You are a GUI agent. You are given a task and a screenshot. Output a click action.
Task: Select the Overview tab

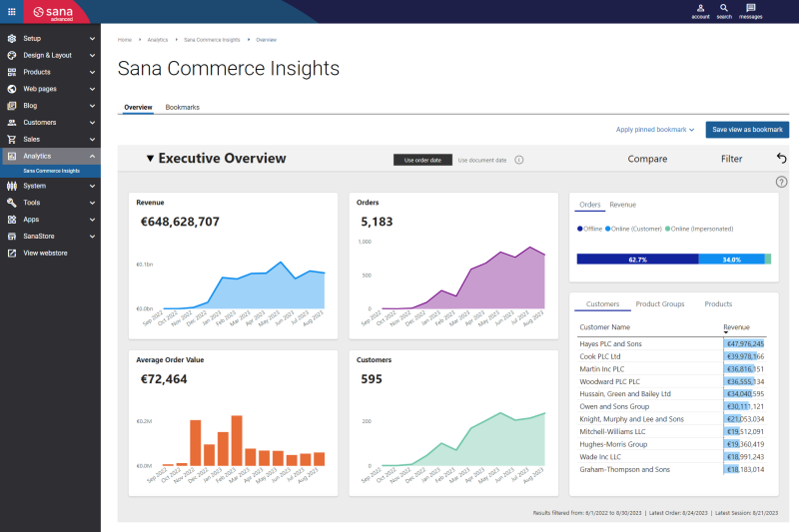[x=138, y=107]
